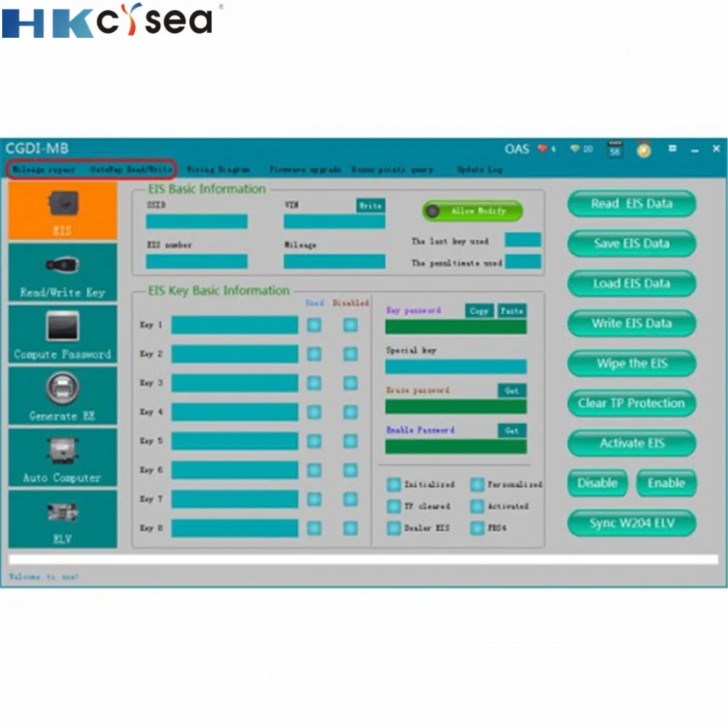Viewport: 728px width, 728px height.
Task: Click the Read EIS Data button
Action: tap(631, 204)
